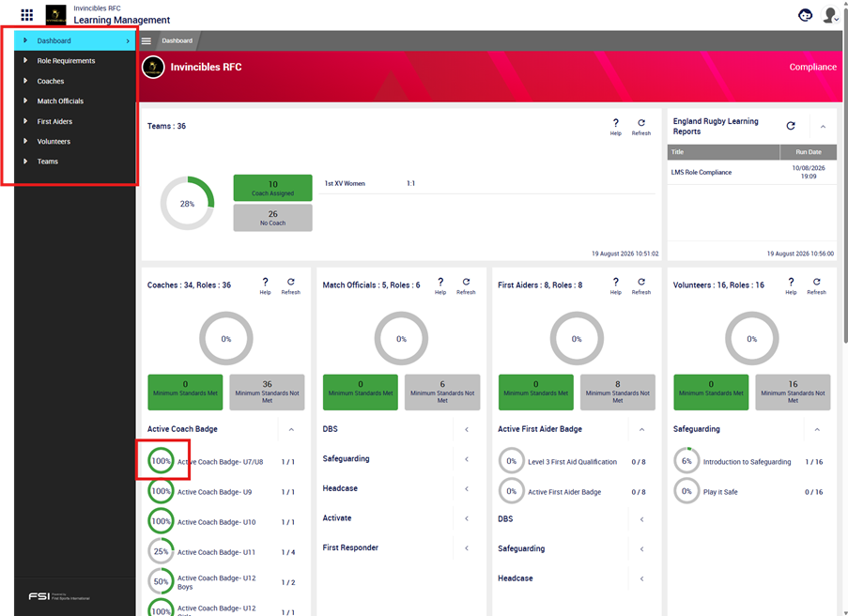Click Volunteers 0 Minimum Standards Met
Image resolution: width=848 pixels, height=616 pixels.
pyautogui.click(x=711, y=393)
